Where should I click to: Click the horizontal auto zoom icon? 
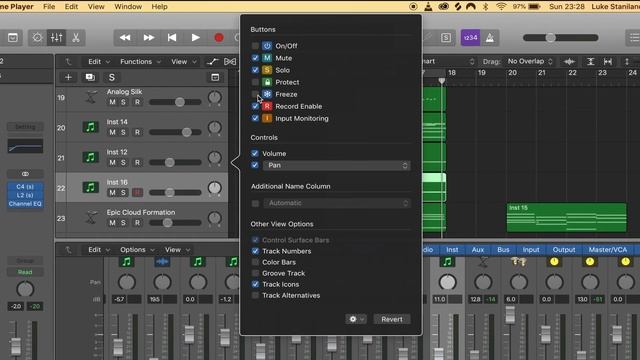[608, 62]
